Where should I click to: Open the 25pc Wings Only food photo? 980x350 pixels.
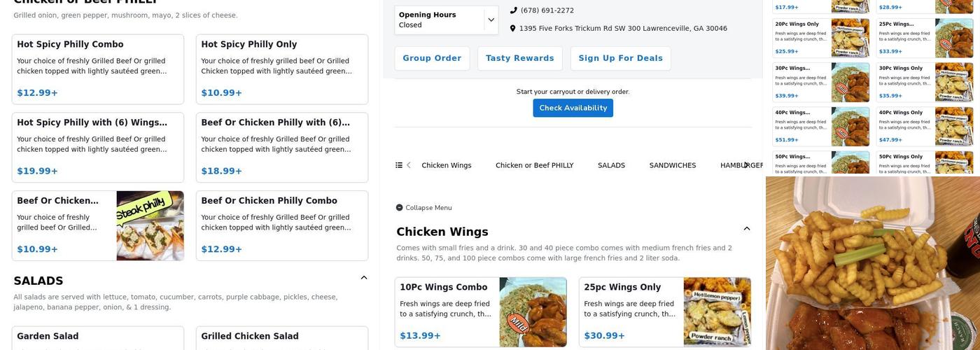tap(717, 312)
